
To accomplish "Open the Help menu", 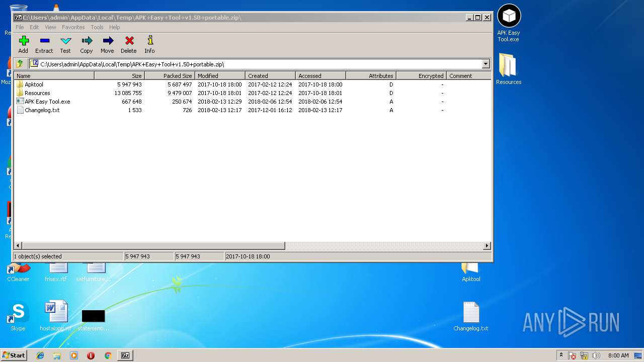I will tap(115, 27).
